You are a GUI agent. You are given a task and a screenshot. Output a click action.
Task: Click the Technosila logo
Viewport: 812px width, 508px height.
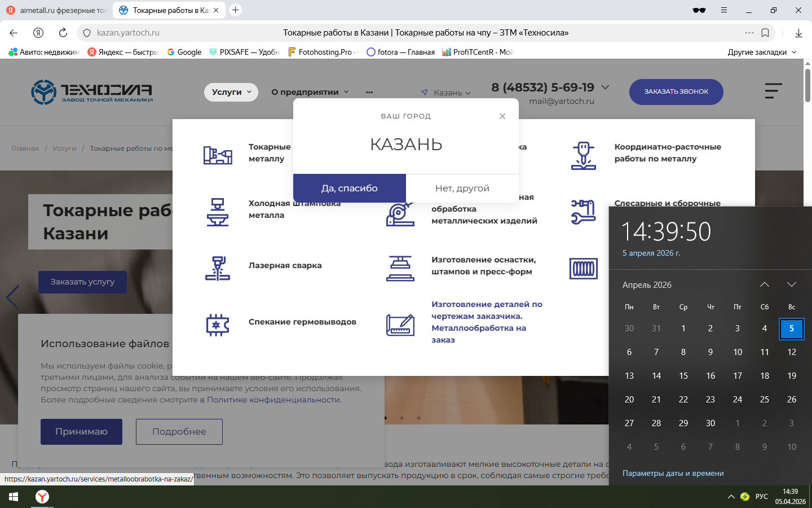tap(92, 92)
